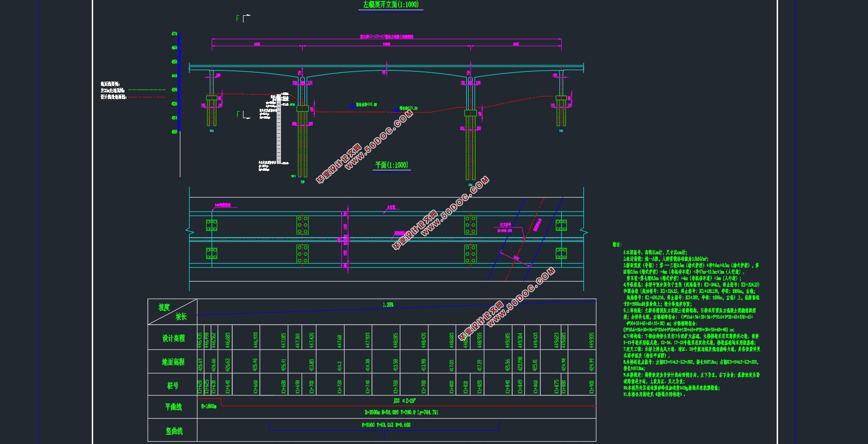868x444 pixels.
Task: Click the 竖曲线 row header
Action: 174,431
